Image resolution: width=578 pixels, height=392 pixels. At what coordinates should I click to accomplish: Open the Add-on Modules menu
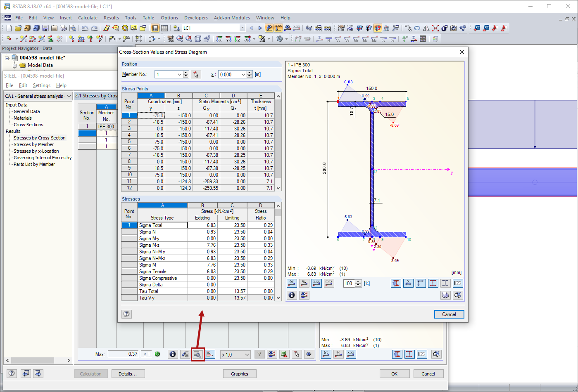(232, 18)
